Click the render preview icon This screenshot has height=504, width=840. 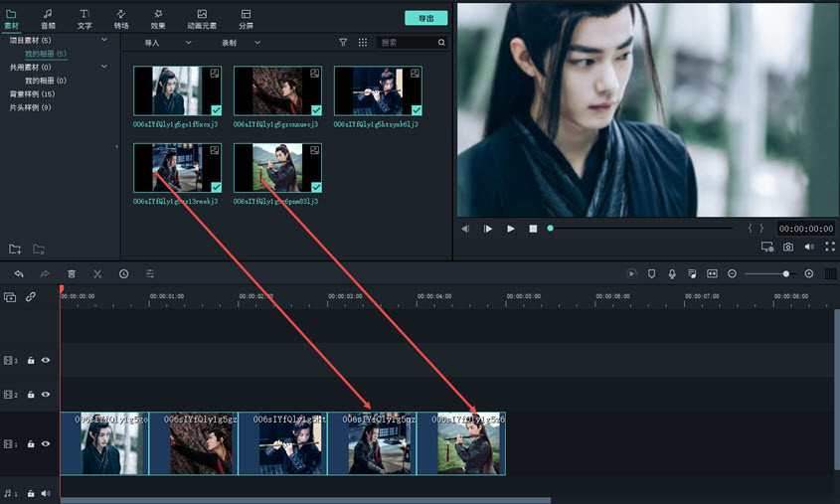[x=631, y=273]
